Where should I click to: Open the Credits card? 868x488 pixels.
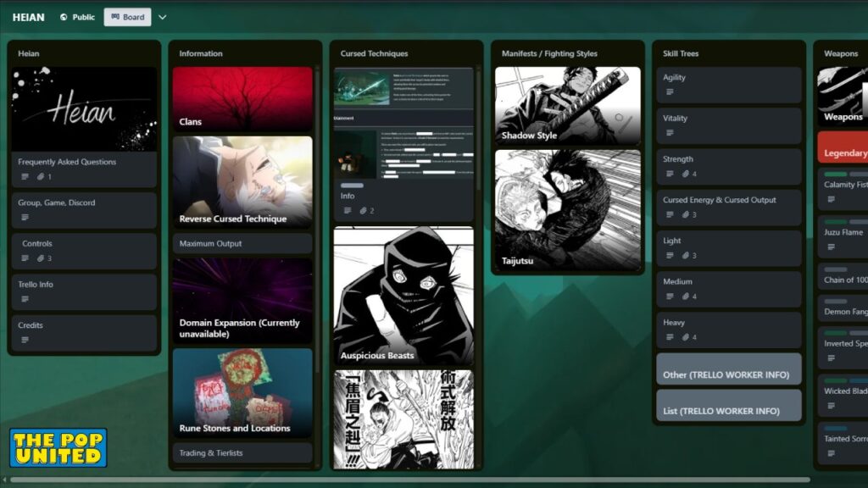(x=84, y=333)
